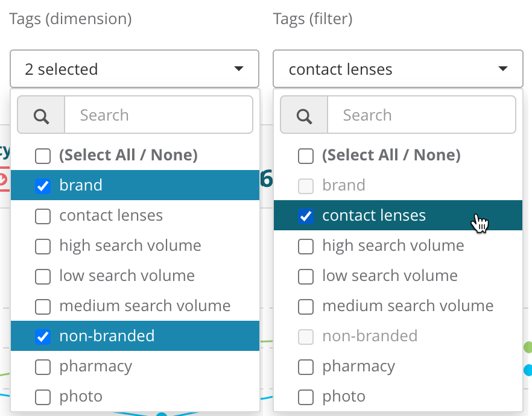Toggle Select All / None in filter list

[x=306, y=156]
